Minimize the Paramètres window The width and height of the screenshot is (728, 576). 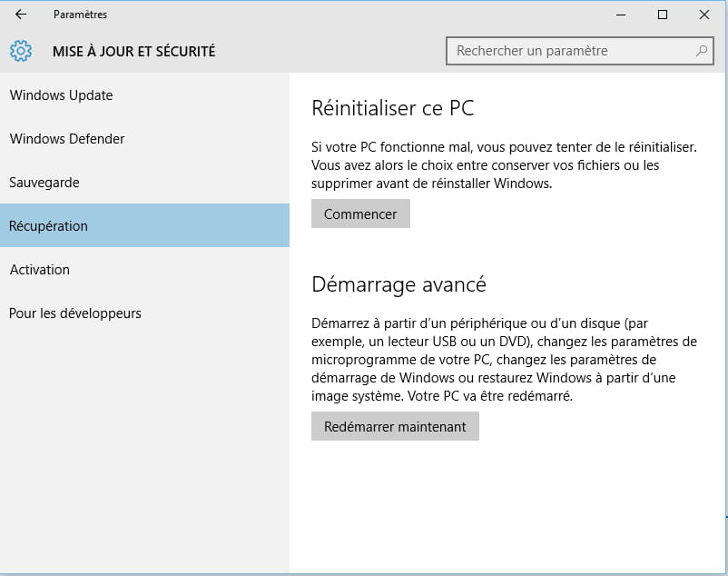tap(621, 15)
